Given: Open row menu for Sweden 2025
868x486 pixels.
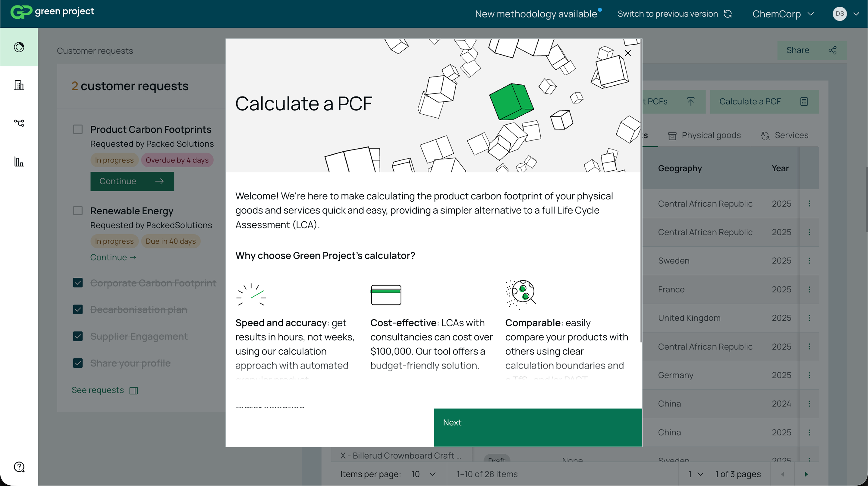Looking at the screenshot, I should 809,260.
